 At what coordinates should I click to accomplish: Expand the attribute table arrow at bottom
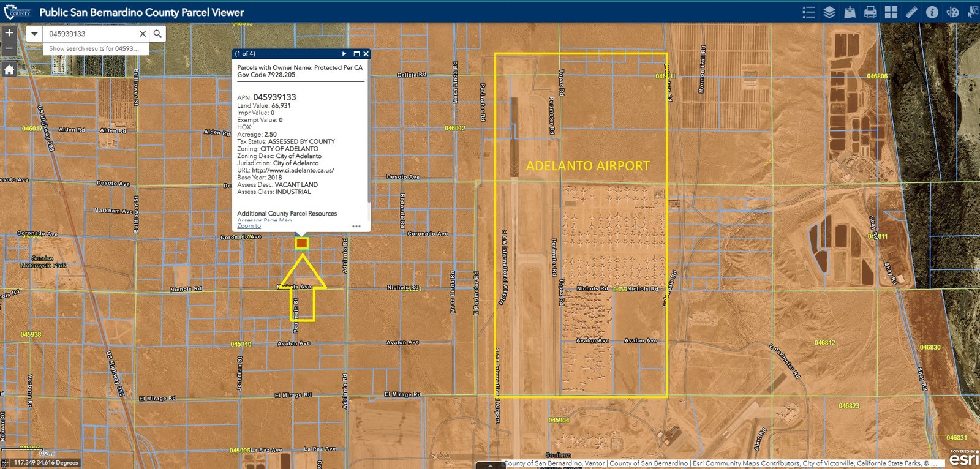click(490, 465)
